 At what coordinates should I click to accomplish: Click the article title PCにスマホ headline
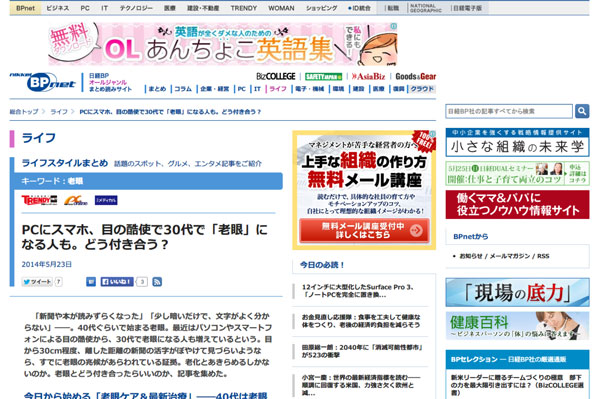[x=145, y=237]
